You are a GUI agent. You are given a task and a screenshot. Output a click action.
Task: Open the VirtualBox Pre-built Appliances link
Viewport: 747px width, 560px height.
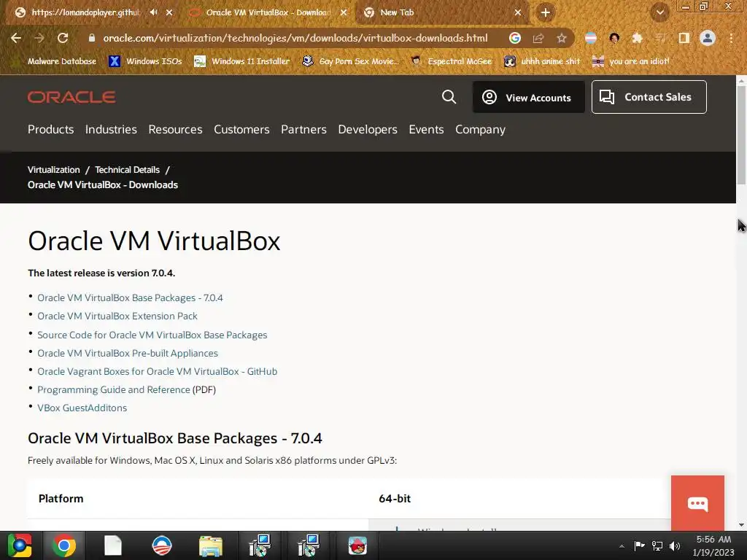128,354
